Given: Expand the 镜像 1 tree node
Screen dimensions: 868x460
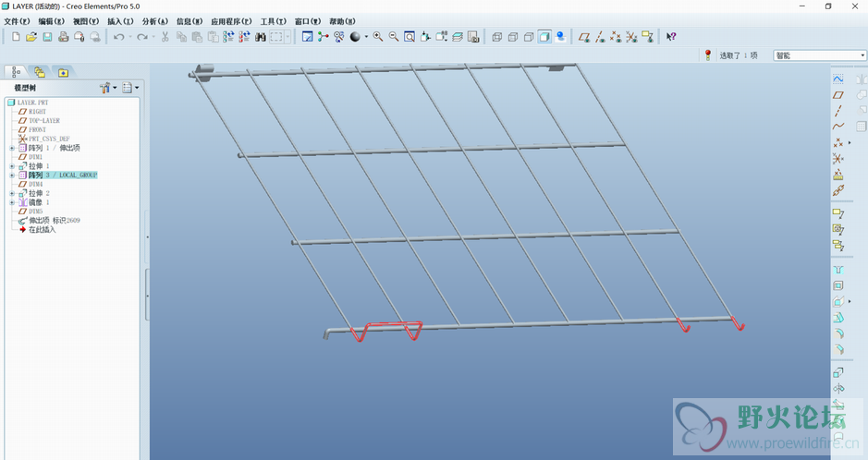Looking at the screenshot, I should (12, 202).
